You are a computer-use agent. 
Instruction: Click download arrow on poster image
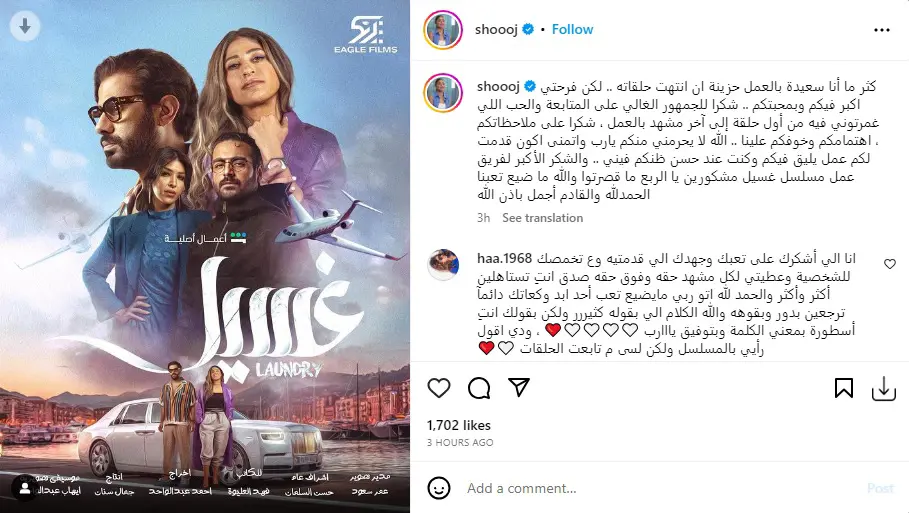click(x=25, y=26)
